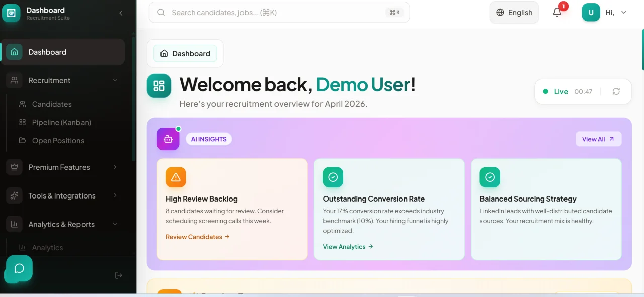Focus the Search candidates, jobs field

(x=279, y=12)
